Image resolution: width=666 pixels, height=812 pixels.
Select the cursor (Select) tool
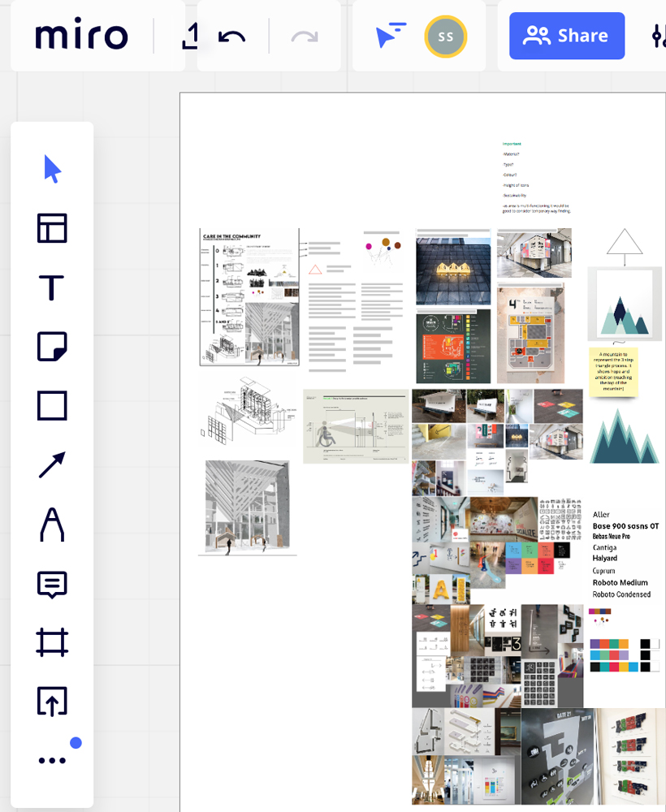click(52, 170)
